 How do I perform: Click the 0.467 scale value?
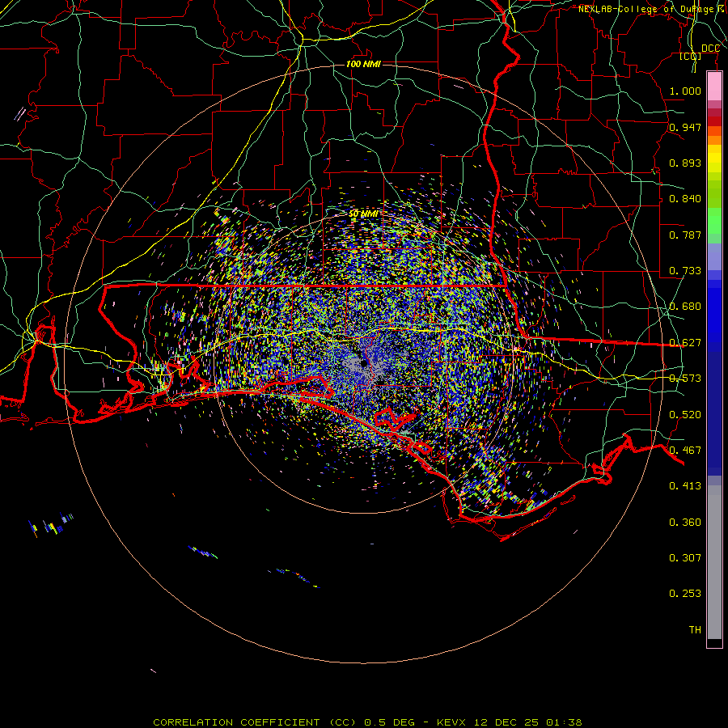coord(685,451)
